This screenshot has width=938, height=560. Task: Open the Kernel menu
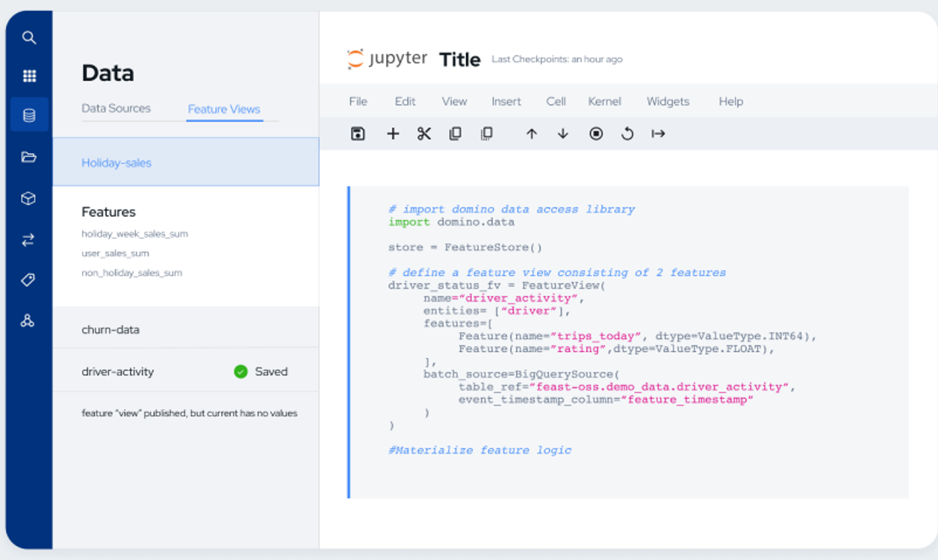click(604, 102)
